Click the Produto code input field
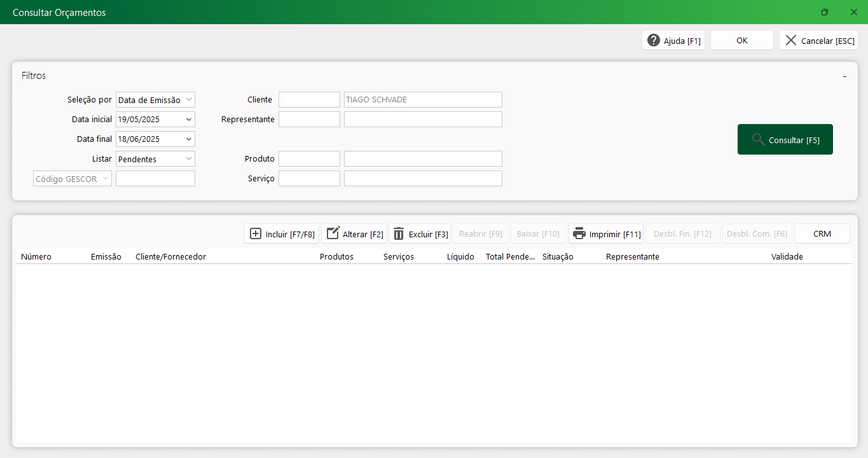Image resolution: width=868 pixels, height=458 pixels. [x=309, y=159]
